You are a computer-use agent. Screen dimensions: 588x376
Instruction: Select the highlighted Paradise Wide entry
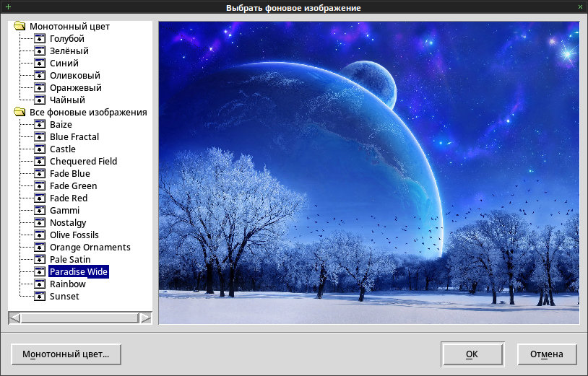click(79, 271)
